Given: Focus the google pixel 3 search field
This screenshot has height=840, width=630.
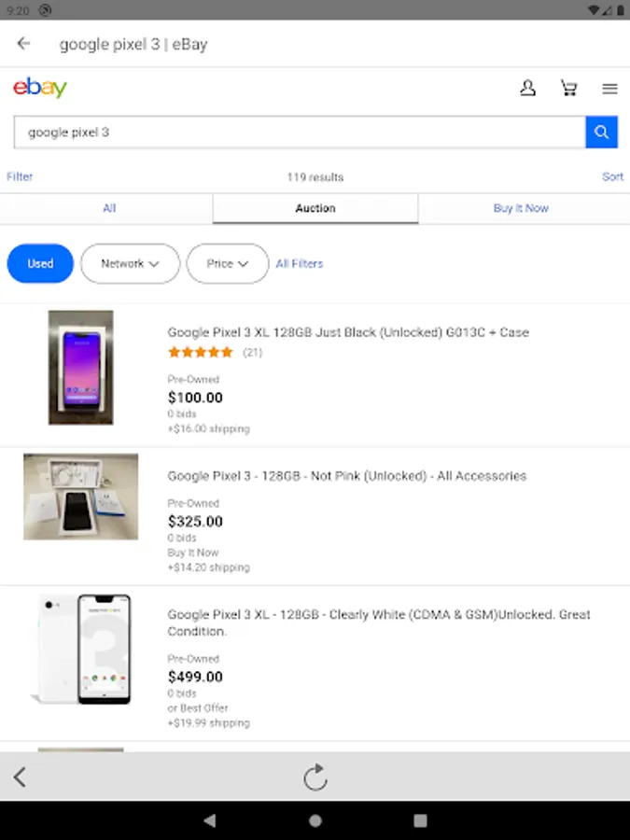Looking at the screenshot, I should coord(300,132).
